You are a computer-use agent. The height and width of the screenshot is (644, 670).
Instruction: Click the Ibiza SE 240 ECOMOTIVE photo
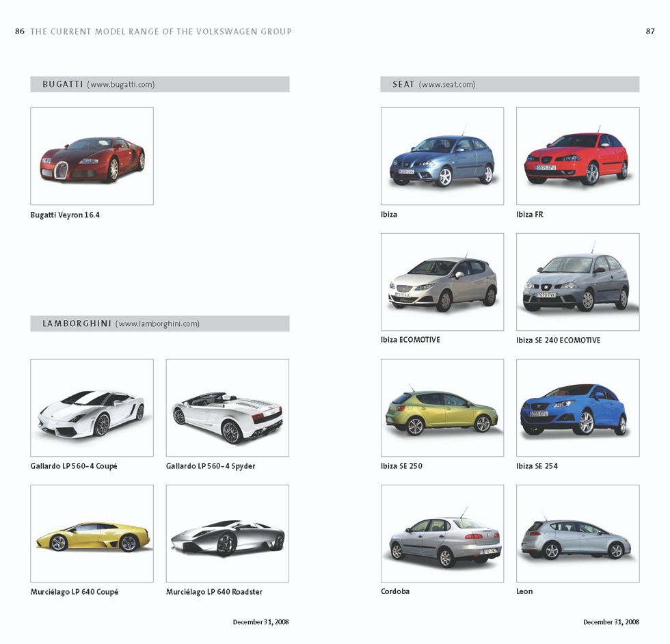pyautogui.click(x=577, y=282)
